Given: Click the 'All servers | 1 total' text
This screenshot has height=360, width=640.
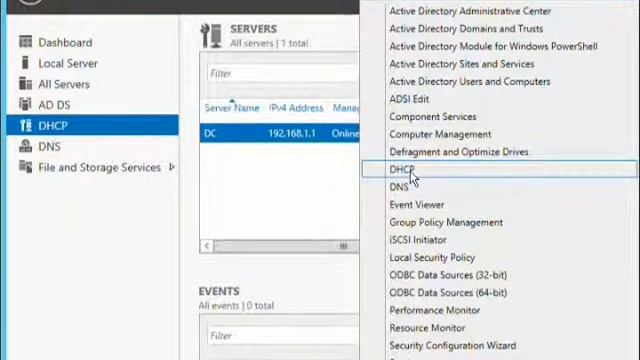Looking at the screenshot, I should 269,43.
